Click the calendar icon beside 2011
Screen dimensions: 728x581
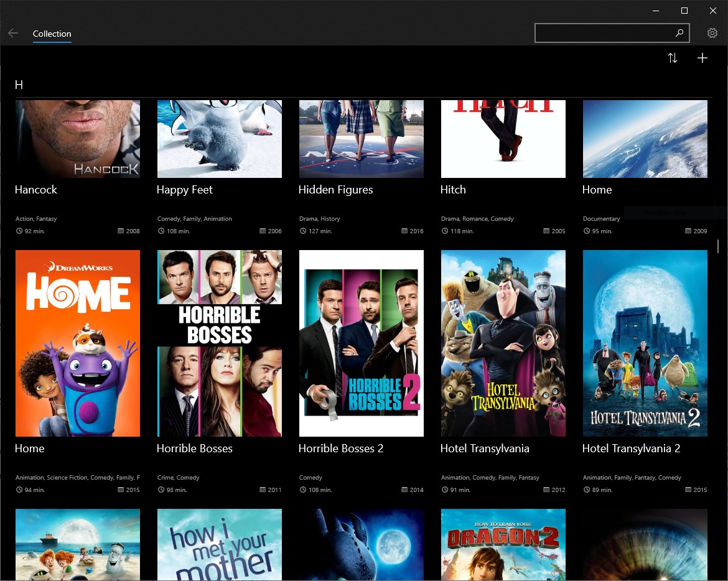(x=263, y=490)
